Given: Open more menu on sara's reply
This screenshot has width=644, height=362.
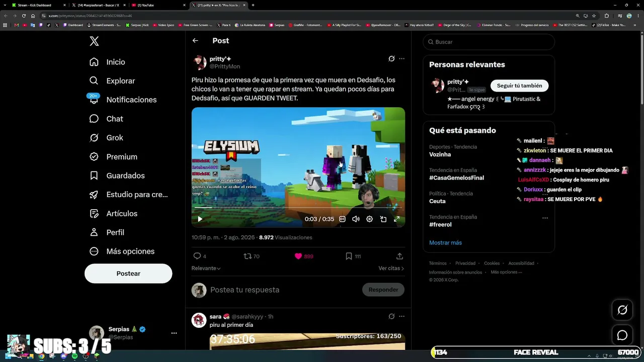Looking at the screenshot, I should click(x=401, y=316).
